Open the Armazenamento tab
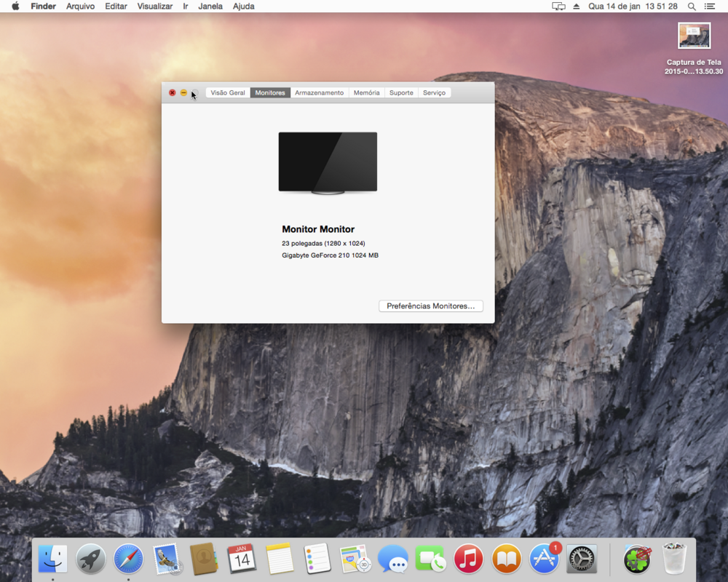Viewport: 728px width, 582px height. [x=319, y=93]
